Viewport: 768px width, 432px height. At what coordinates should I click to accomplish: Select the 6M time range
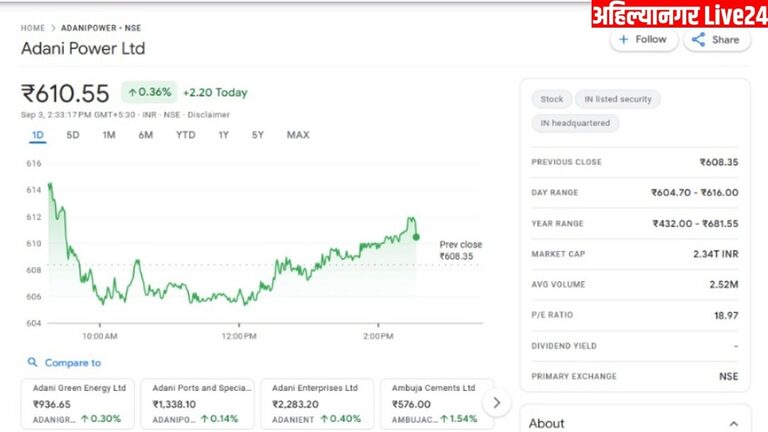[x=146, y=135]
